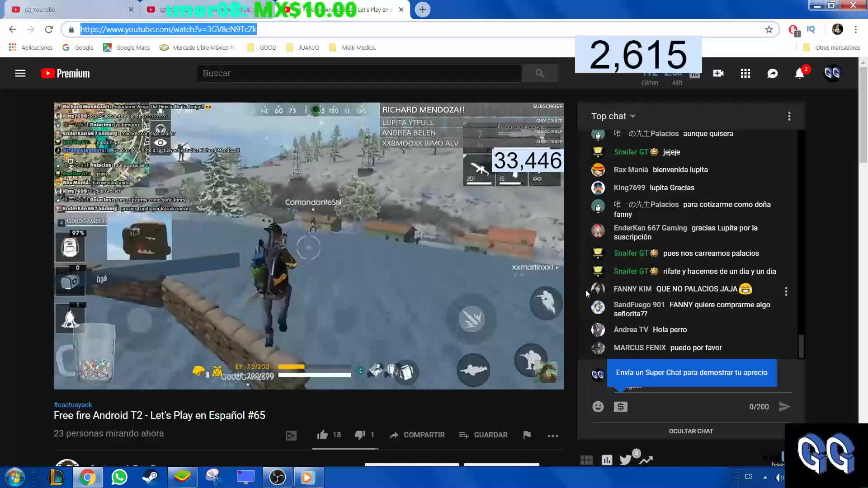
Task: Give the video a thumbs up
Action: click(322, 435)
